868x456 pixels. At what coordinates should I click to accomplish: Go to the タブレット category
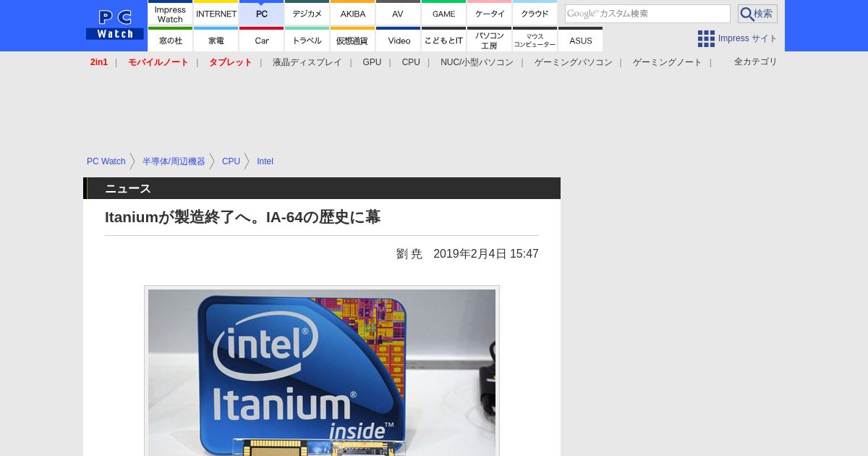point(231,62)
